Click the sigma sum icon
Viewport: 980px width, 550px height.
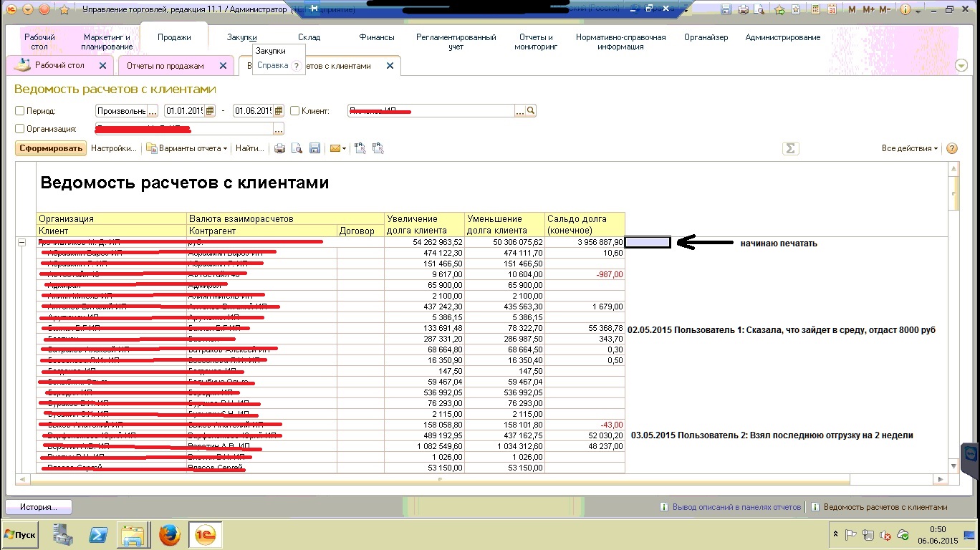tap(790, 148)
